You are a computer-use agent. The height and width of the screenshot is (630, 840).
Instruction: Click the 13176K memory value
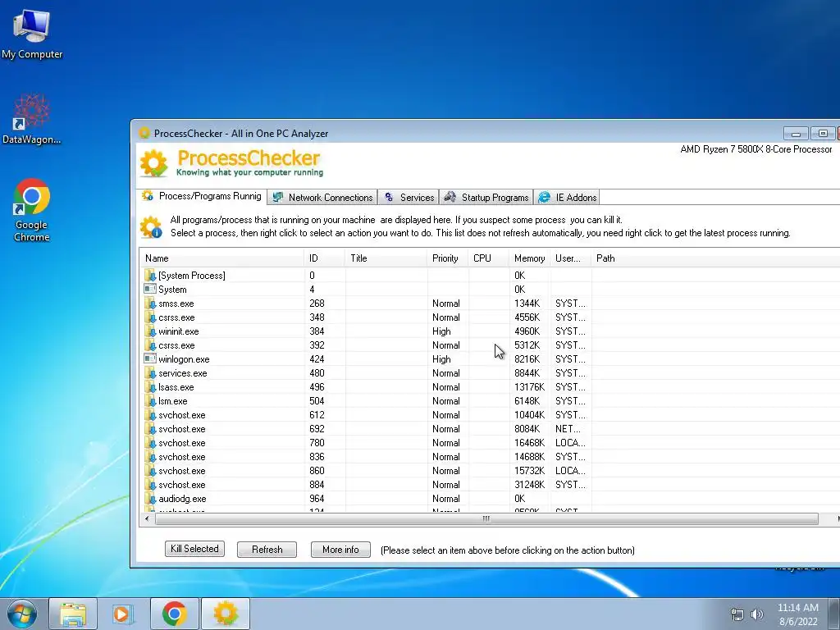(529, 387)
